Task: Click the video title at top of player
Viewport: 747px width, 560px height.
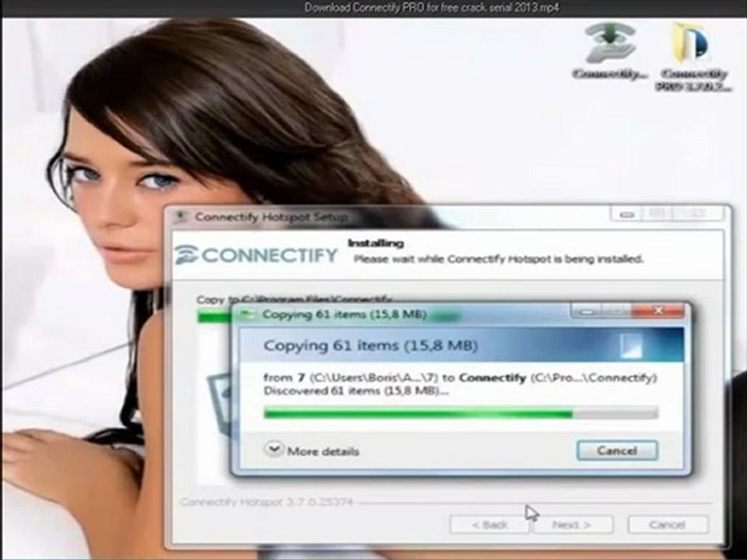Action: [431, 8]
